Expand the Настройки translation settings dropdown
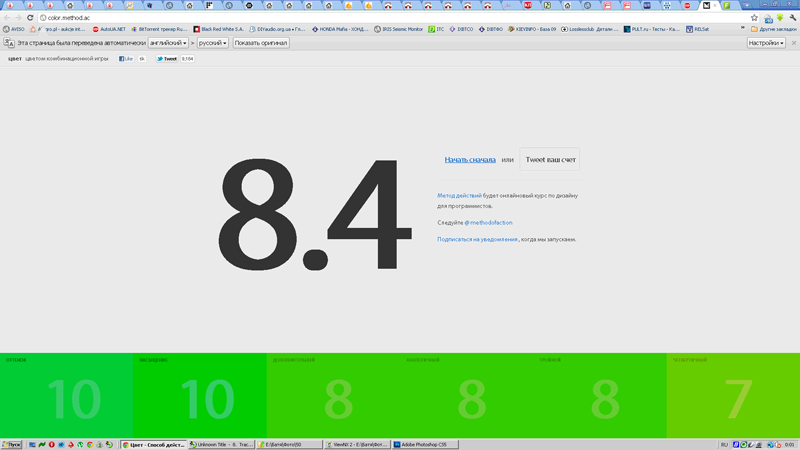 click(766, 43)
